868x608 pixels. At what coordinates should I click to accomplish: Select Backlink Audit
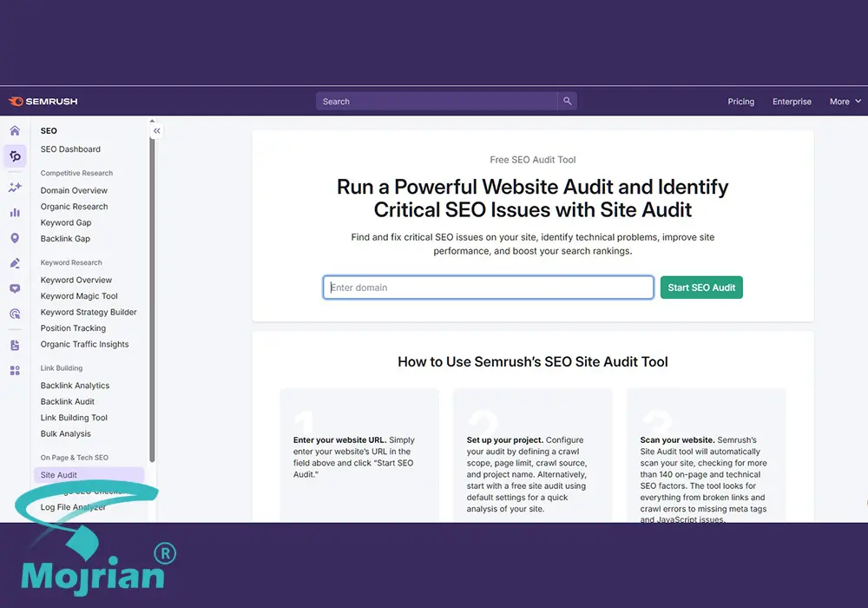[x=68, y=402]
